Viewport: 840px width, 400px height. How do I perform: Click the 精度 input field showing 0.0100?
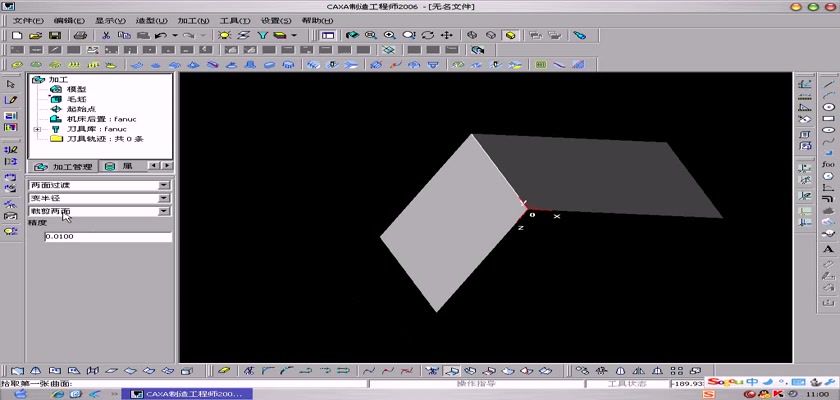(x=108, y=236)
